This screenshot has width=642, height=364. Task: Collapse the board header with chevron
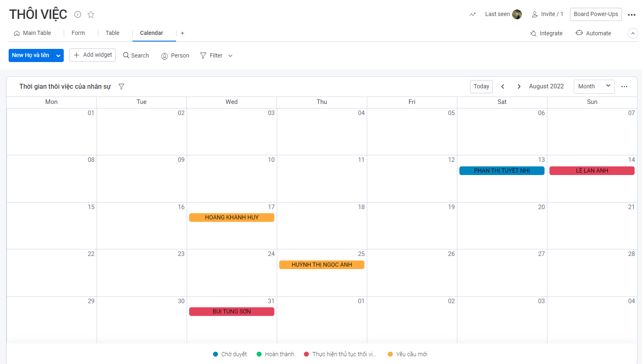point(633,33)
